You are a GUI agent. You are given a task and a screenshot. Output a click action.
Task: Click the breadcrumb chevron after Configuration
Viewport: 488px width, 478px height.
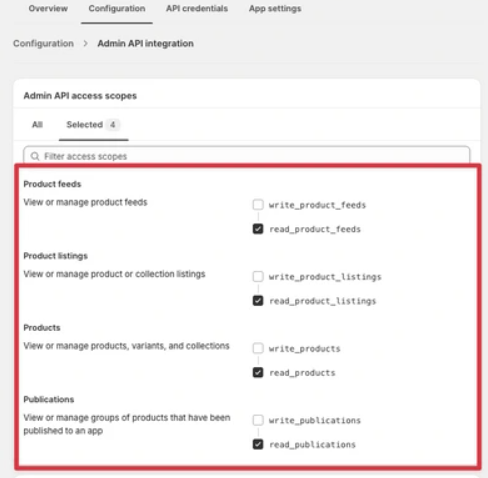85,44
